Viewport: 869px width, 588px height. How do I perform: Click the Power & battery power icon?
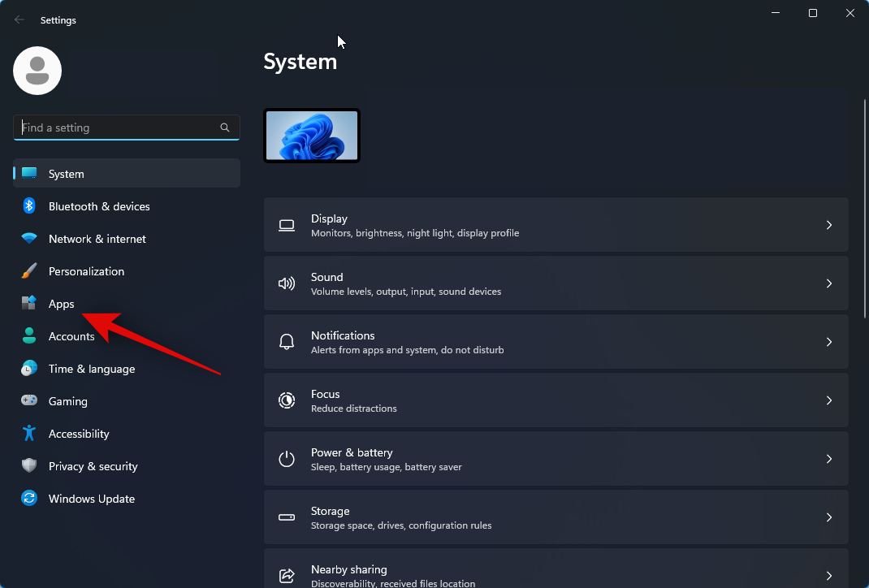(x=287, y=459)
